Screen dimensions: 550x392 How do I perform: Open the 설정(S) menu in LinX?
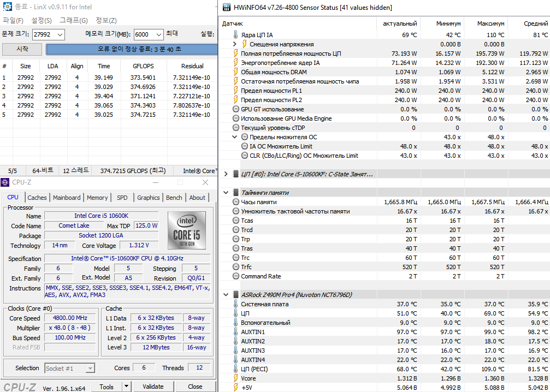[x=42, y=20]
